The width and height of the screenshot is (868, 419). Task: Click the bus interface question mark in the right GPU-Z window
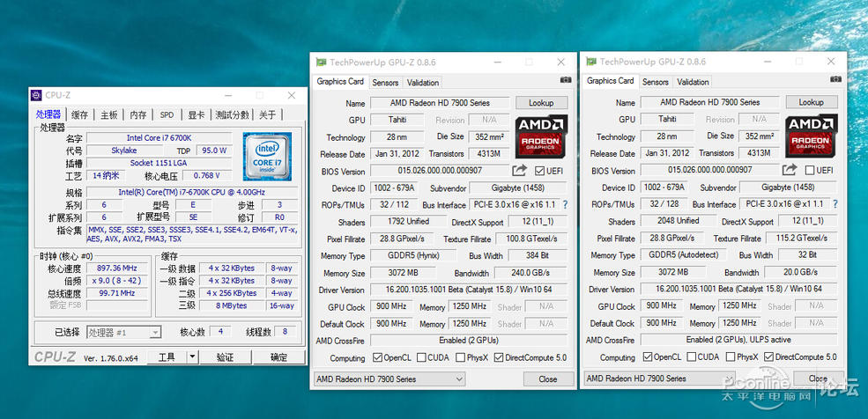[835, 204]
